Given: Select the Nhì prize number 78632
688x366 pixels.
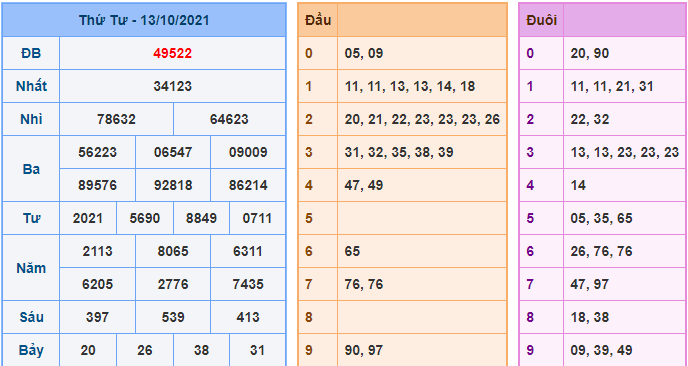Looking at the screenshot, I should (116, 119).
